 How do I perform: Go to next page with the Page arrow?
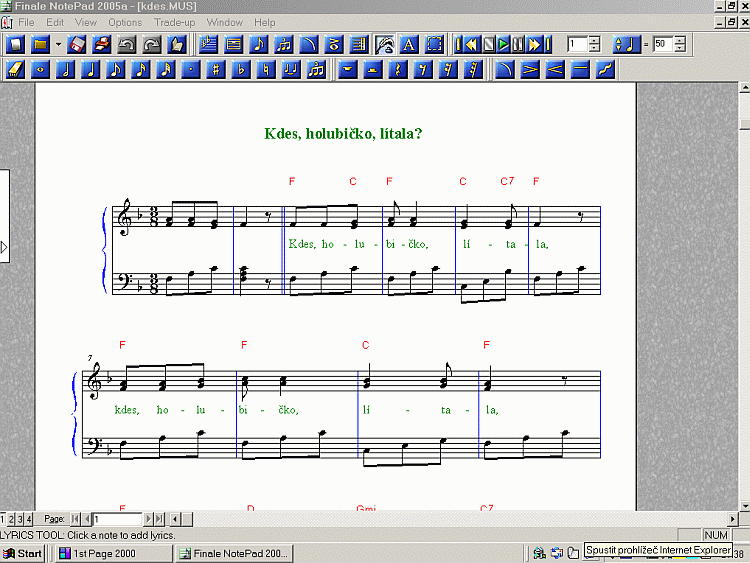[x=148, y=519]
